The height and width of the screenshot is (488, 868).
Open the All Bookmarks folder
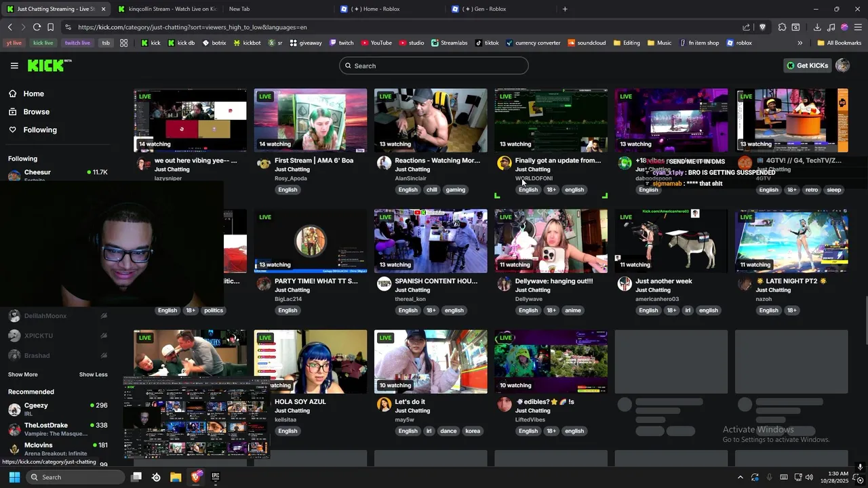pyautogui.click(x=839, y=43)
